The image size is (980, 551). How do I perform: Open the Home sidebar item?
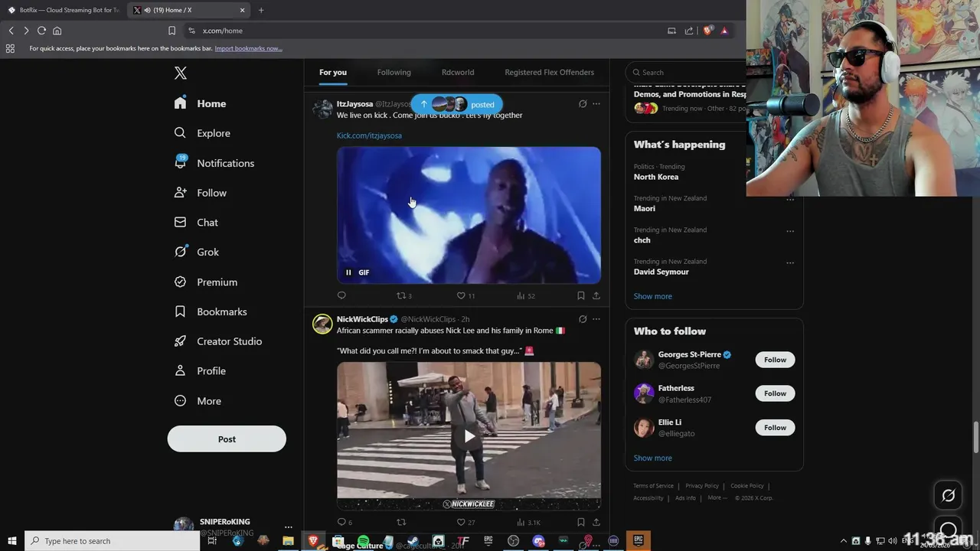pyautogui.click(x=200, y=103)
